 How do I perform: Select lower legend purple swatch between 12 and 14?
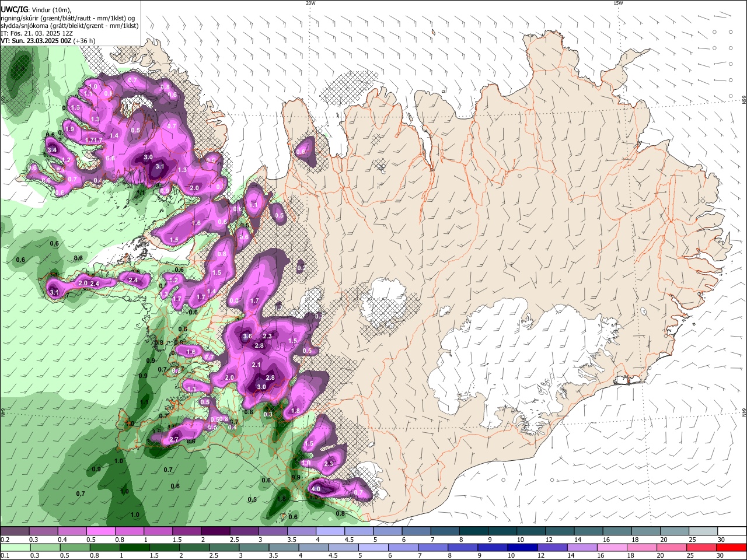553,547
